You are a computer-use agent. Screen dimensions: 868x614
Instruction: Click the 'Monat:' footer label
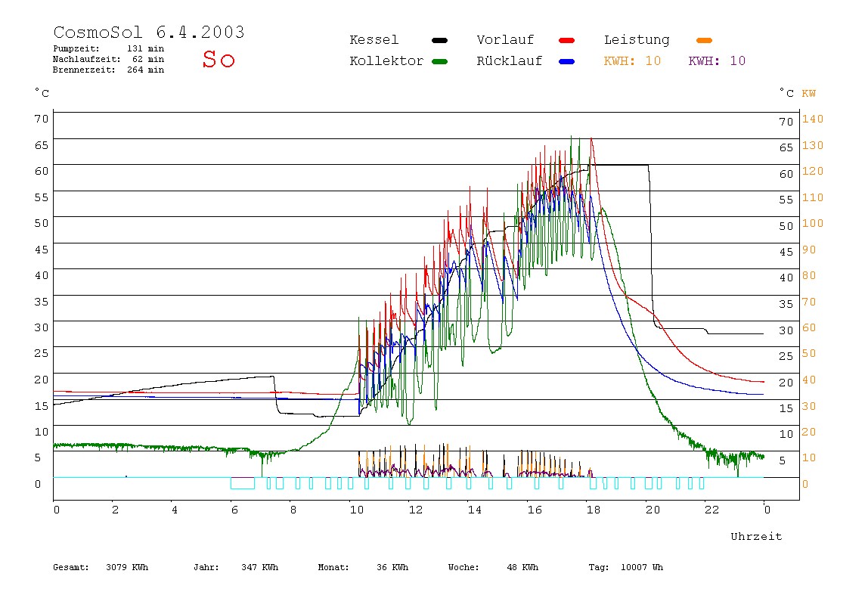(x=333, y=567)
